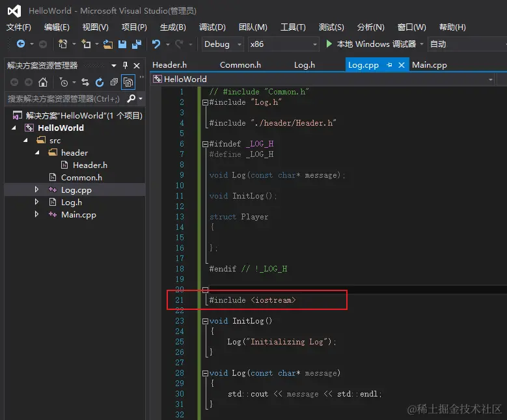The image size is (507, 420).
Task: Open the 文件(F) menu
Action: [19, 27]
